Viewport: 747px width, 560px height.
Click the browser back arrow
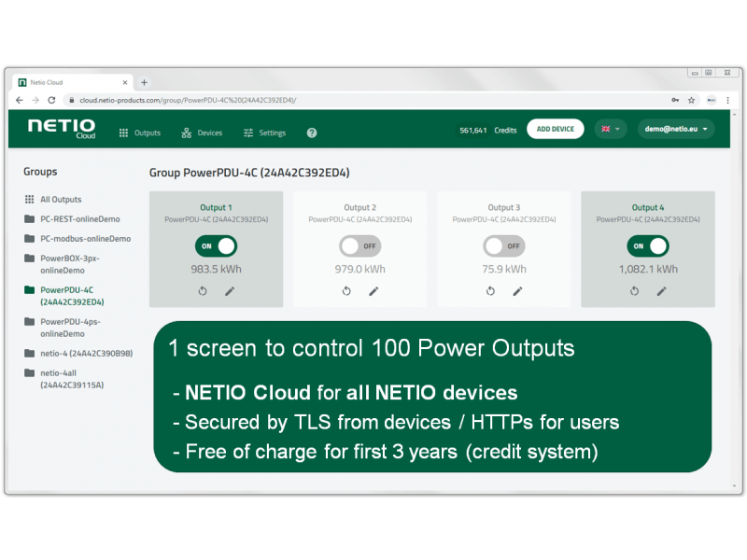tap(19, 100)
